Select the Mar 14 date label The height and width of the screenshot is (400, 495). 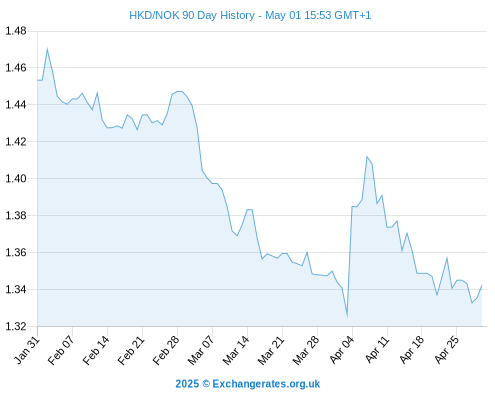(236, 350)
